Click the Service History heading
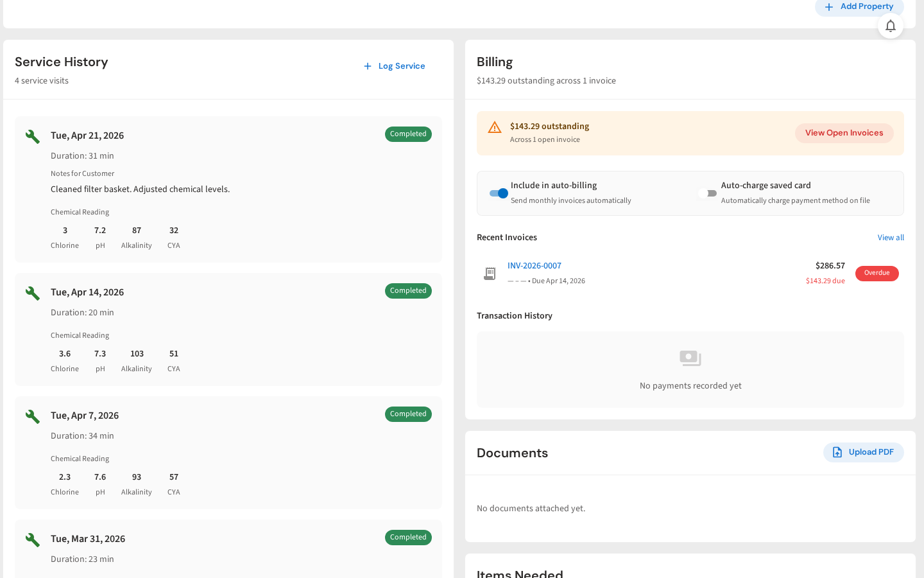 click(x=62, y=62)
